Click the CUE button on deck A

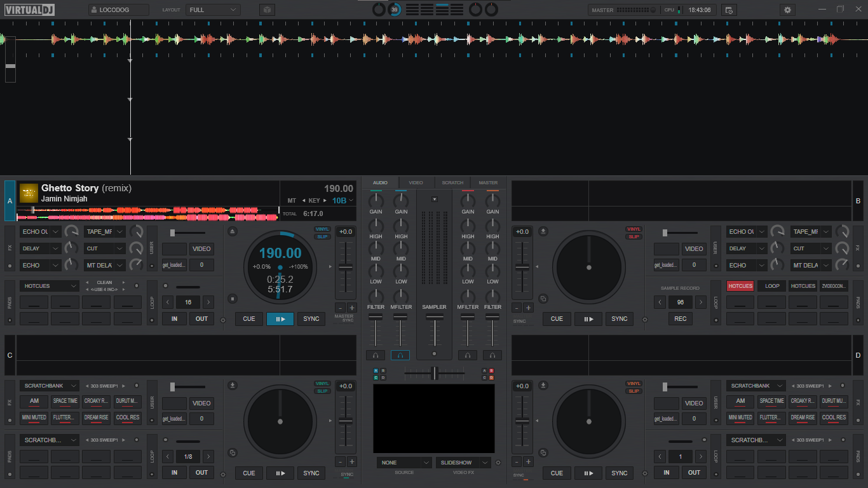249,319
